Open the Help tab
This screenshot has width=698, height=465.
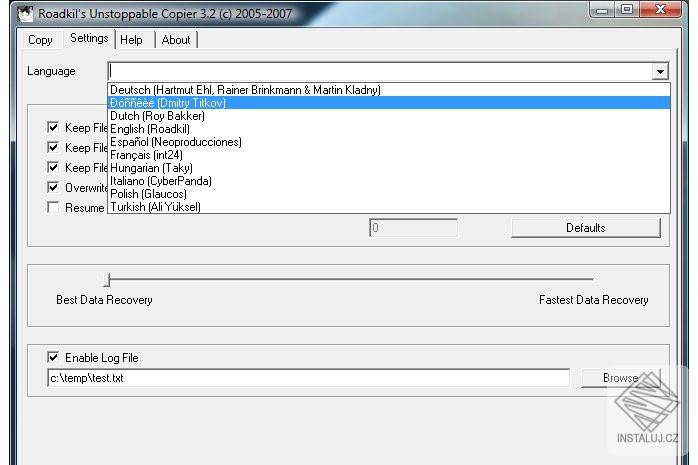[131, 40]
